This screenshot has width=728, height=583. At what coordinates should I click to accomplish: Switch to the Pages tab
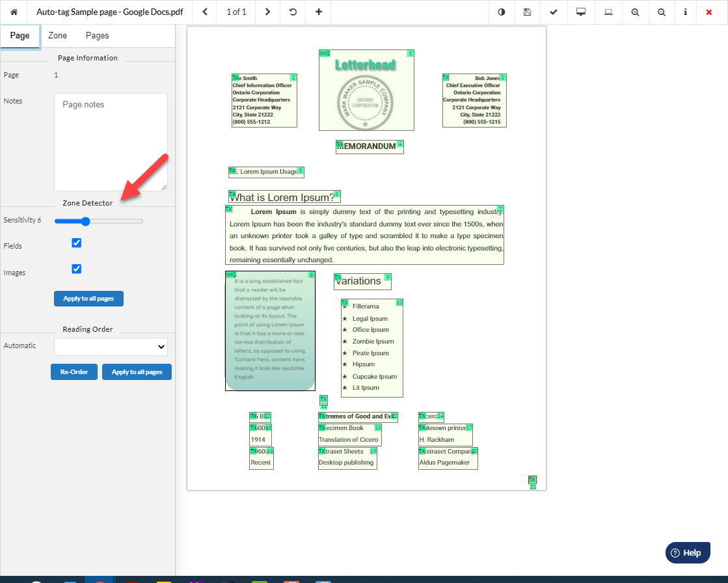[x=97, y=35]
